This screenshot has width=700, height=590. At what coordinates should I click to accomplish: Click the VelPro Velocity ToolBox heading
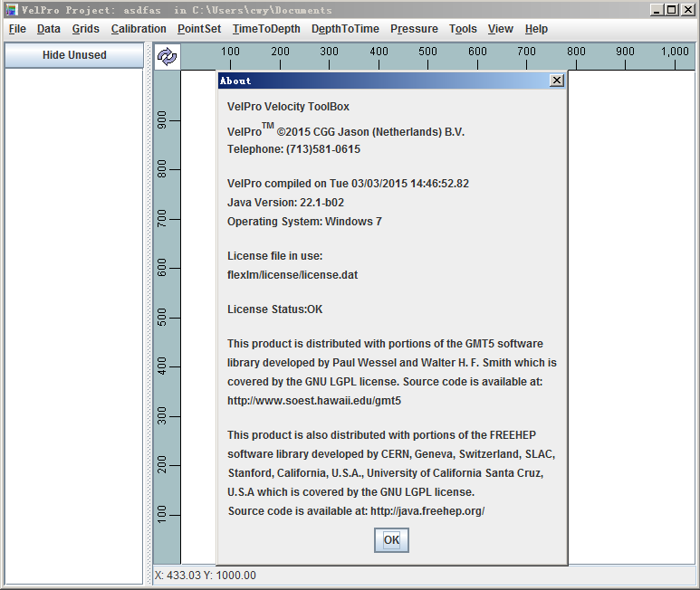click(x=288, y=107)
